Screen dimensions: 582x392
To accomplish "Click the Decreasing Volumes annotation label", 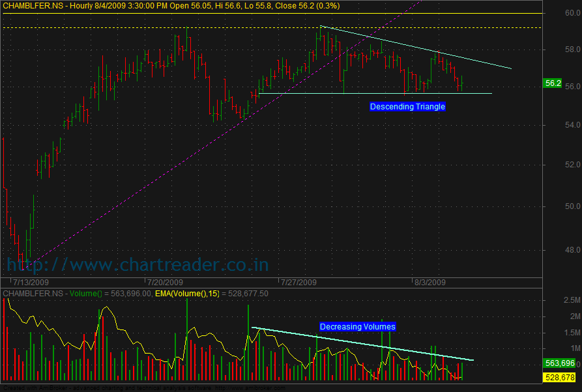I will coord(357,326).
